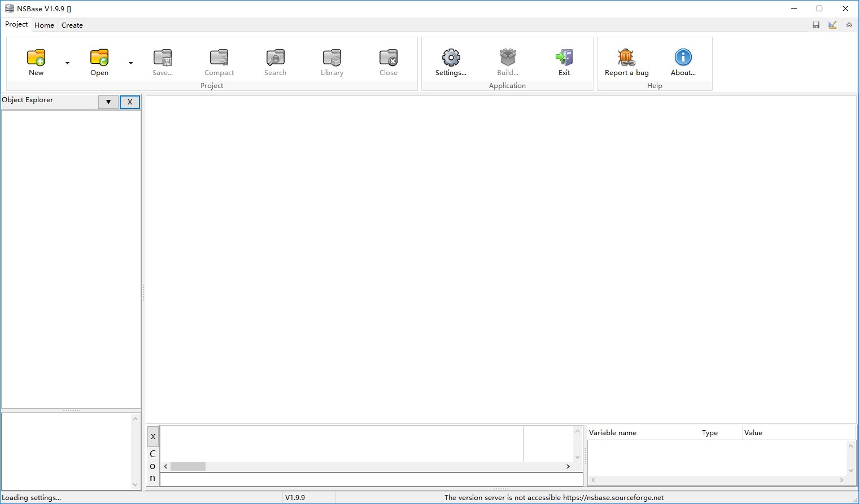Click the Variable name column header
Screen dimensions: 859x504
[x=643, y=433]
